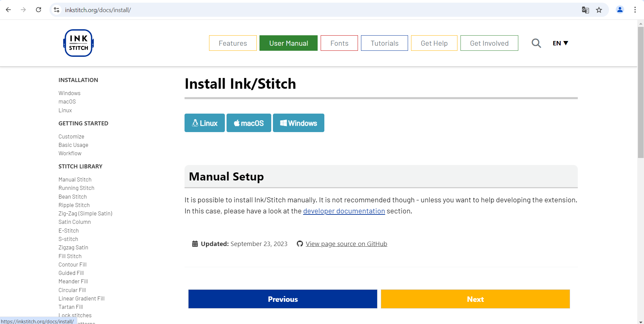
Task: Open the S-stitch sidebar link
Action: [68, 239]
